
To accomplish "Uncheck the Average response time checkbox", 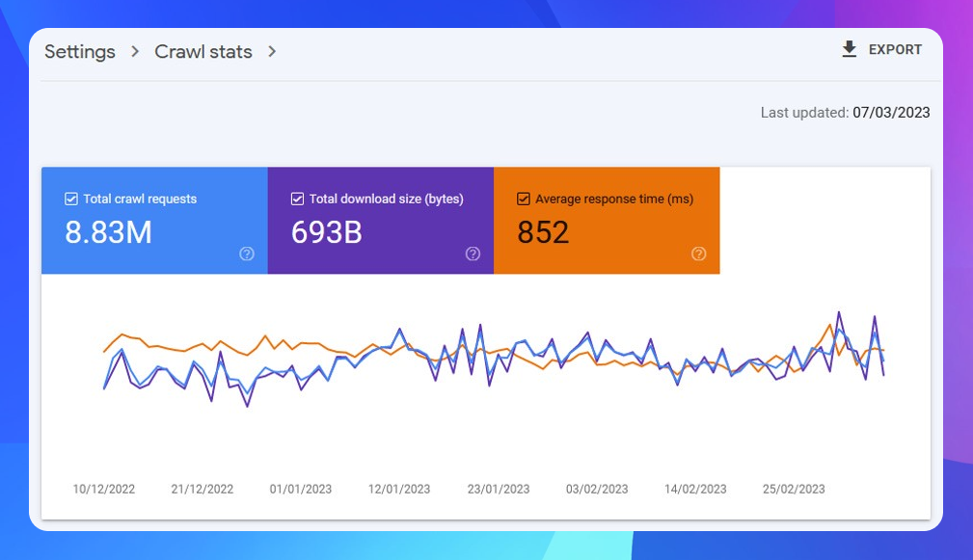I will coord(523,200).
